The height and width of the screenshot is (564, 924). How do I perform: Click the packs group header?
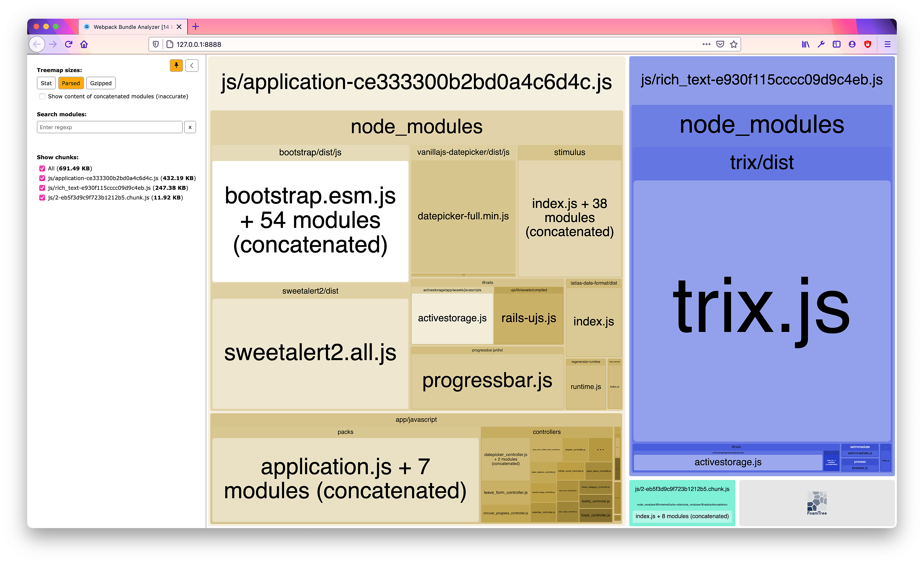[345, 432]
